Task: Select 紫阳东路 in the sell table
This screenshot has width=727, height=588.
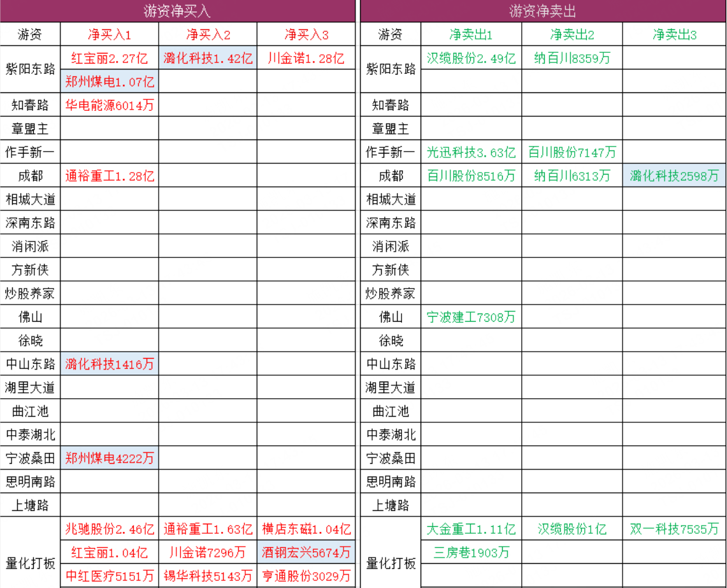Action: pyautogui.click(x=391, y=69)
